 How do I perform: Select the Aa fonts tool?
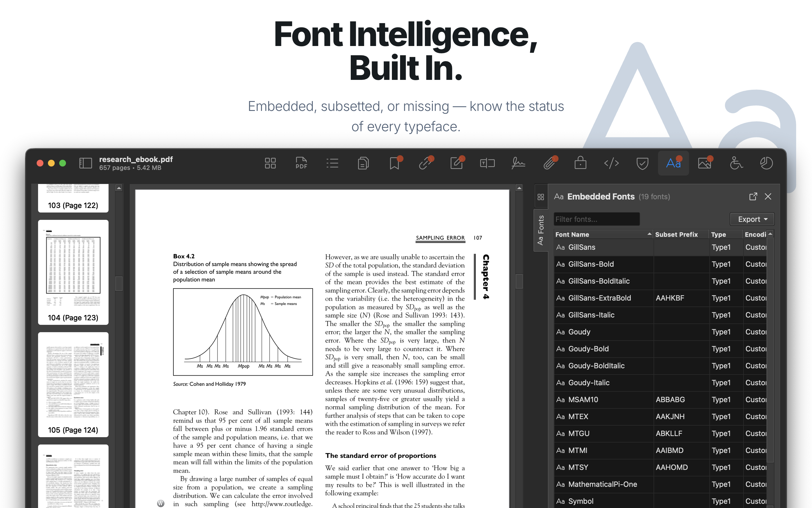[673, 163]
